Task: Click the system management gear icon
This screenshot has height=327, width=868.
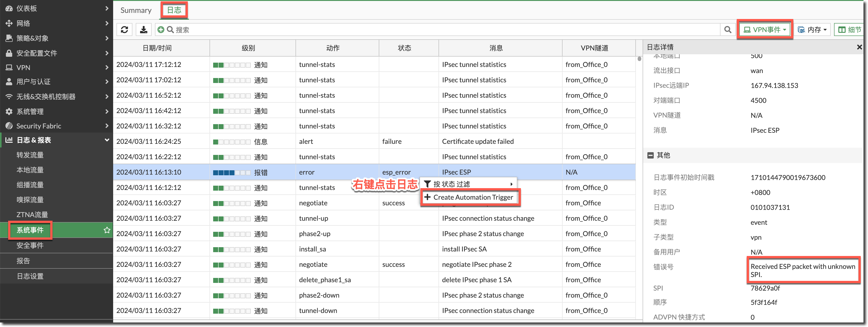Action: (x=9, y=111)
